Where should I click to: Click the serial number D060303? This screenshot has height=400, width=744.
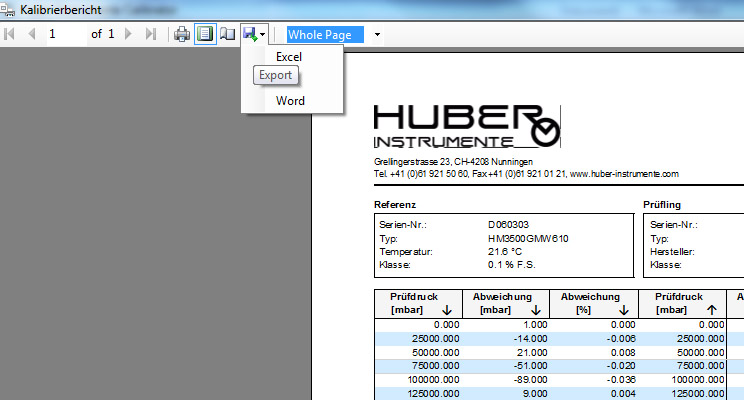[x=508, y=224]
